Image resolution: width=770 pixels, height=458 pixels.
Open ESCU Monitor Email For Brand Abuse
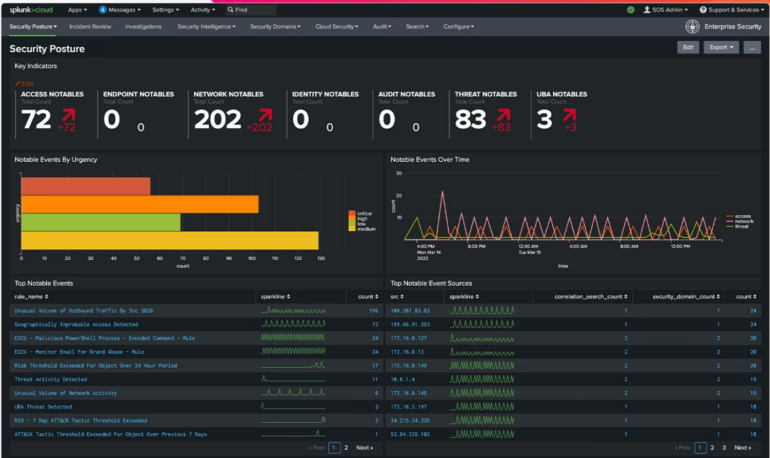(x=79, y=352)
